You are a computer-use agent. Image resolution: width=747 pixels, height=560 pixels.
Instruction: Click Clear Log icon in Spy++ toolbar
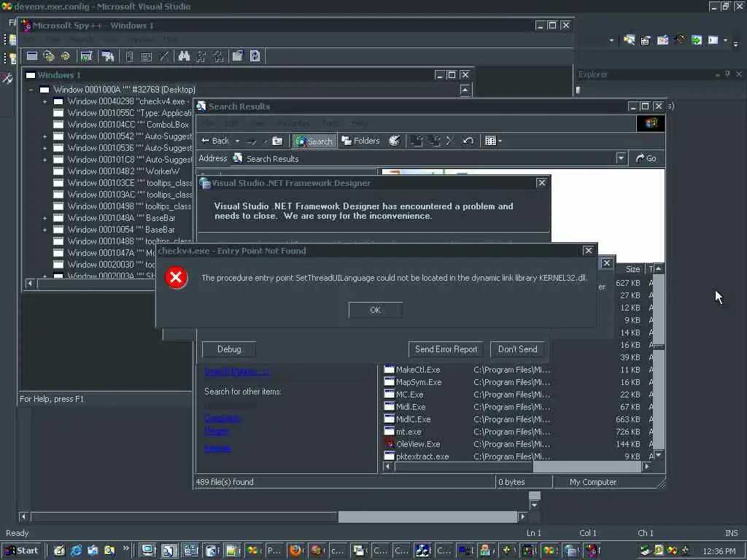click(163, 56)
